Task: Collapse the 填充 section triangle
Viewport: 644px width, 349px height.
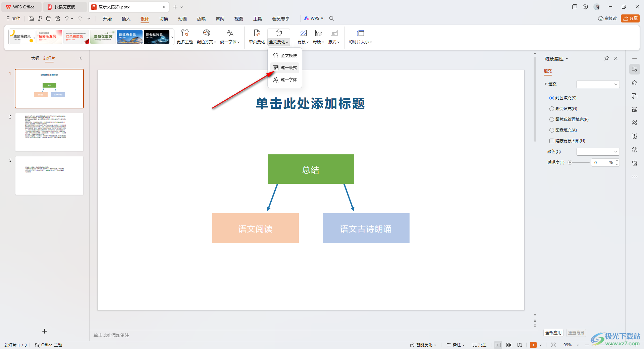Action: point(546,84)
